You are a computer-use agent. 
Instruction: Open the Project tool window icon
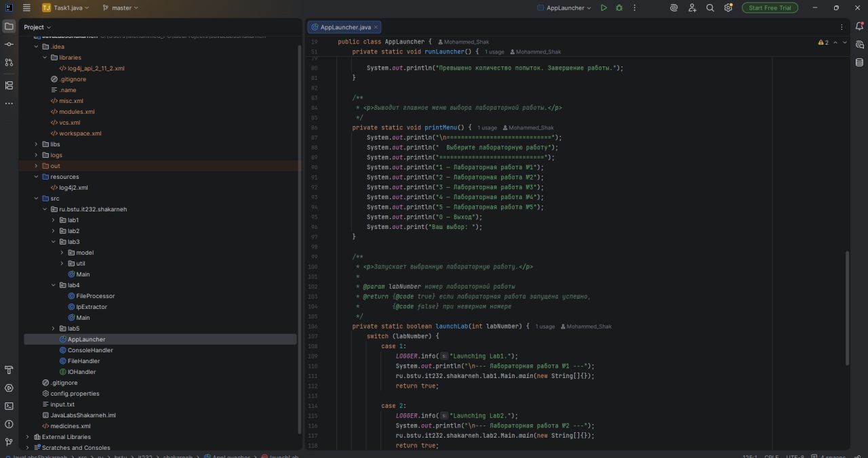(x=9, y=26)
